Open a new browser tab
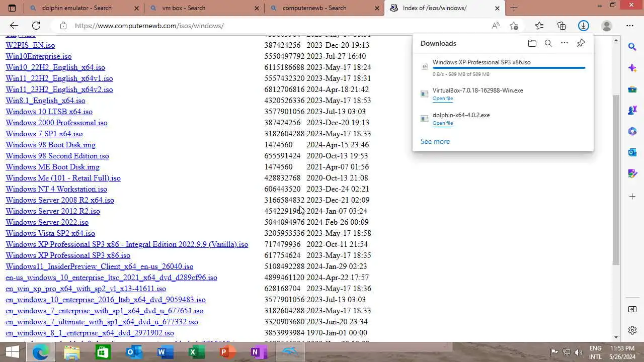 tap(514, 8)
